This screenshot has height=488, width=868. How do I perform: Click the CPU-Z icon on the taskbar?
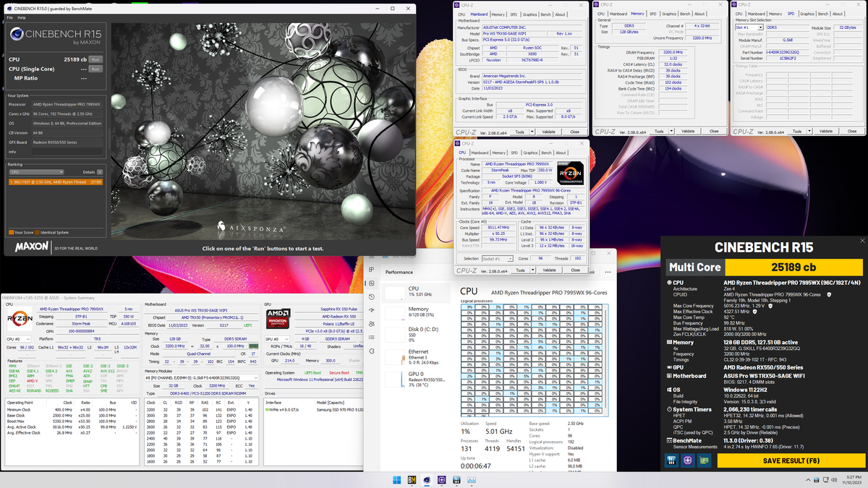point(442,479)
